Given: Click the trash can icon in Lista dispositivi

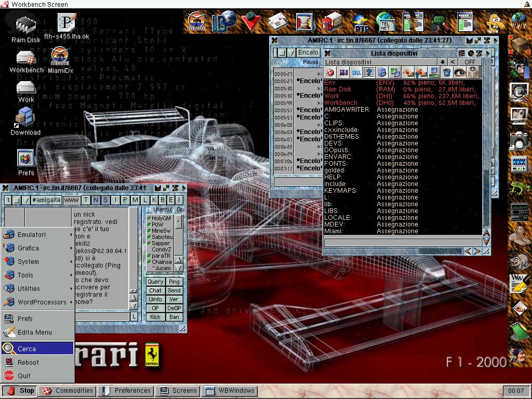Looking at the screenshot, I should click(447, 73).
